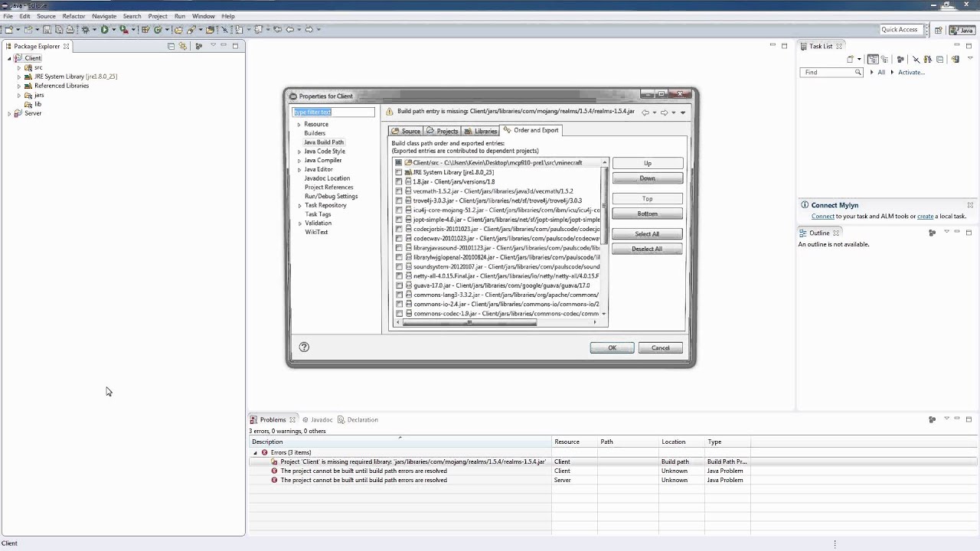This screenshot has height=551, width=980.
Task: Toggle Link with Editor in Package Explorer
Action: tap(182, 46)
